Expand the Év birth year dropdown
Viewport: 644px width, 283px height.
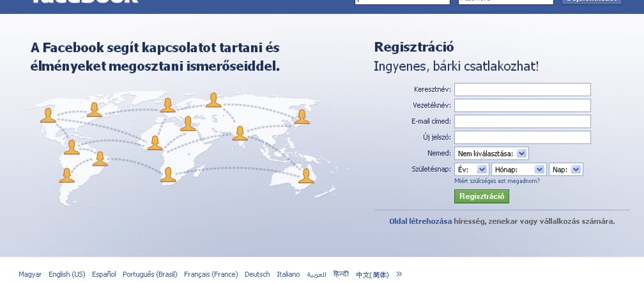472,169
